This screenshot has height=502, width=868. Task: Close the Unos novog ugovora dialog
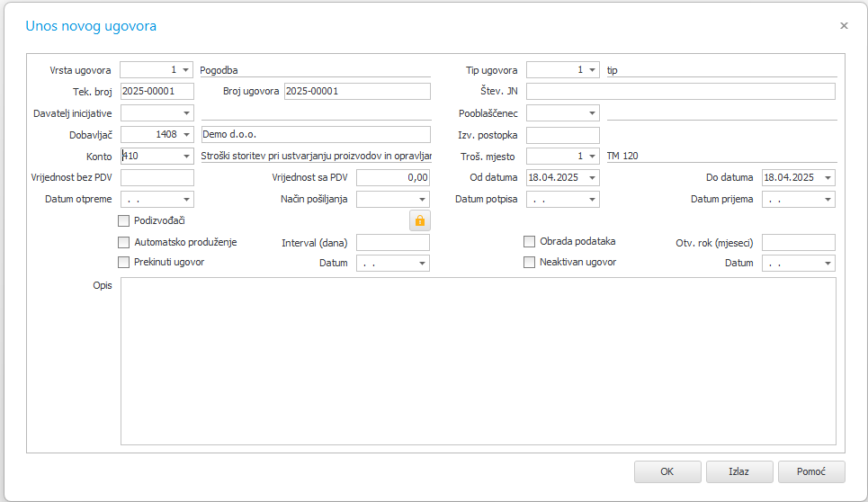(x=844, y=25)
